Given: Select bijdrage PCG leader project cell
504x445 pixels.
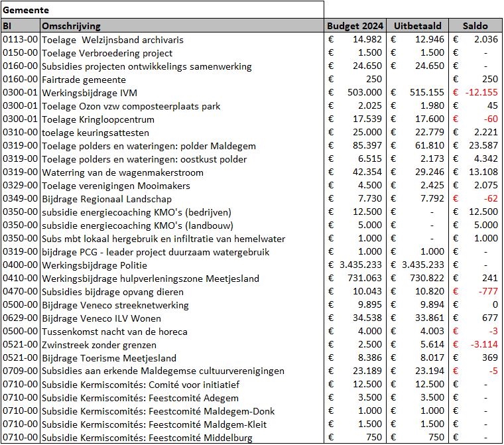Looking at the screenshot, I should coord(182,252).
